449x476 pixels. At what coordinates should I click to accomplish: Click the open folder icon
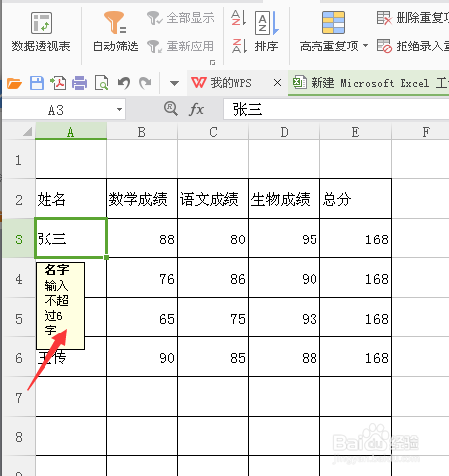(x=14, y=83)
